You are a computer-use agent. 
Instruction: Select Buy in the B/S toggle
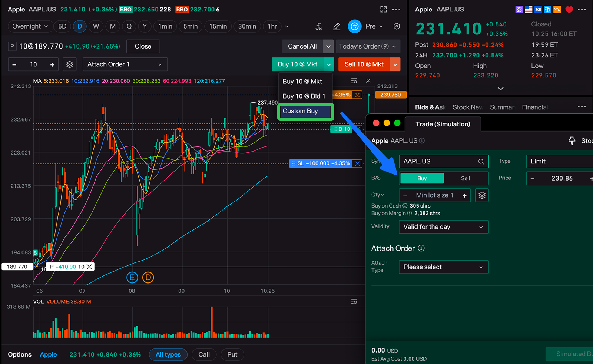click(422, 178)
